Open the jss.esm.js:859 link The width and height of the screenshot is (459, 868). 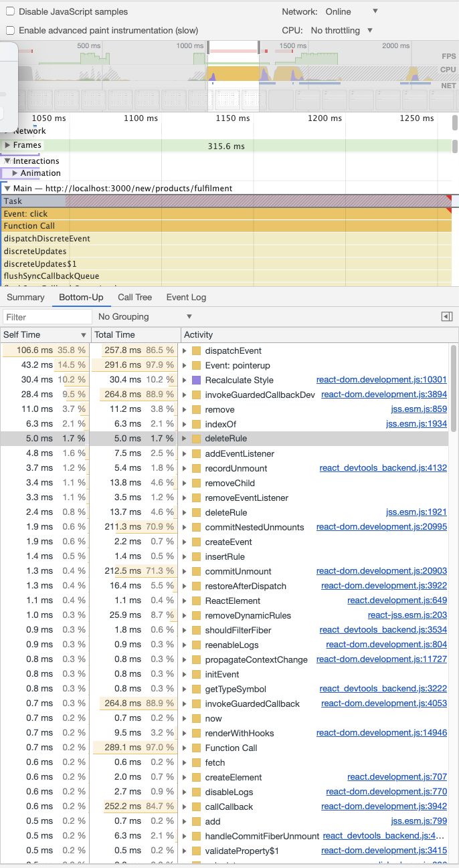[x=418, y=409]
